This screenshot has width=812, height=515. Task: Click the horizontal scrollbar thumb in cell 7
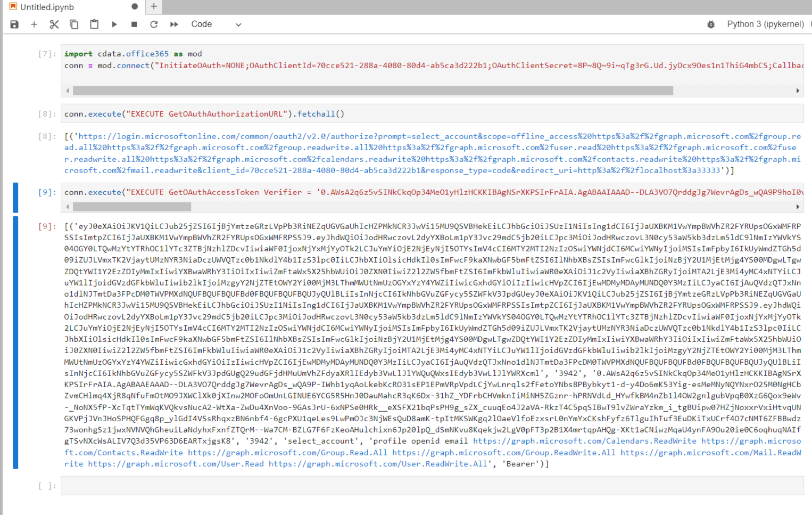373,91
